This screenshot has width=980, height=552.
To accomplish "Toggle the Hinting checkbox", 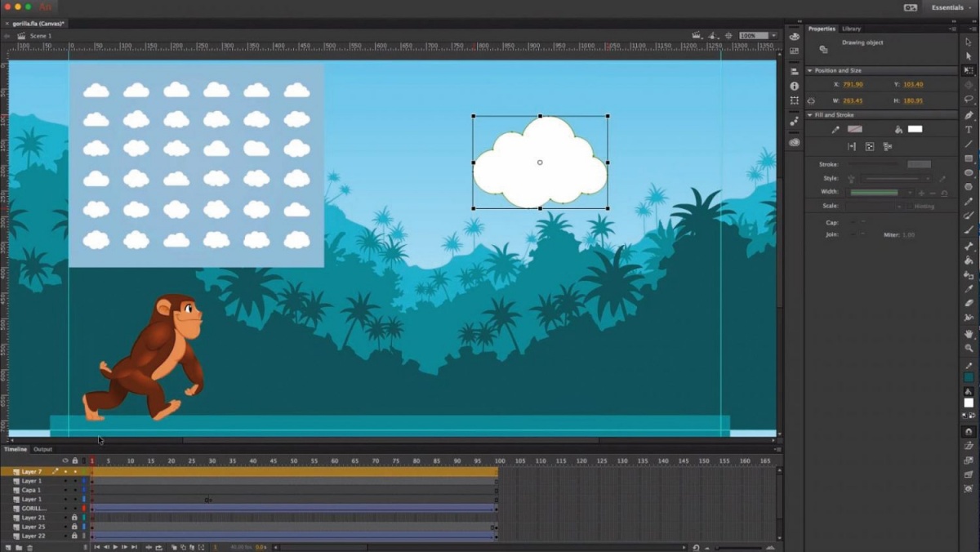I will (909, 207).
